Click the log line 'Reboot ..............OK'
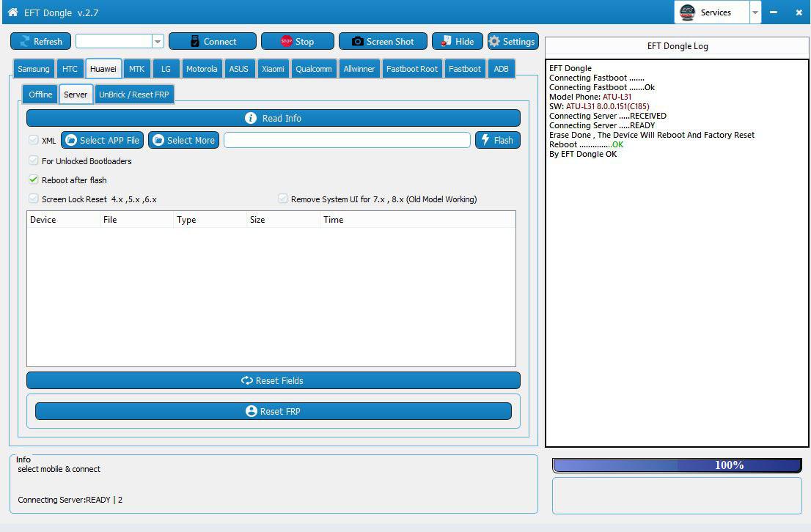This screenshot has width=811, height=532. pos(586,145)
